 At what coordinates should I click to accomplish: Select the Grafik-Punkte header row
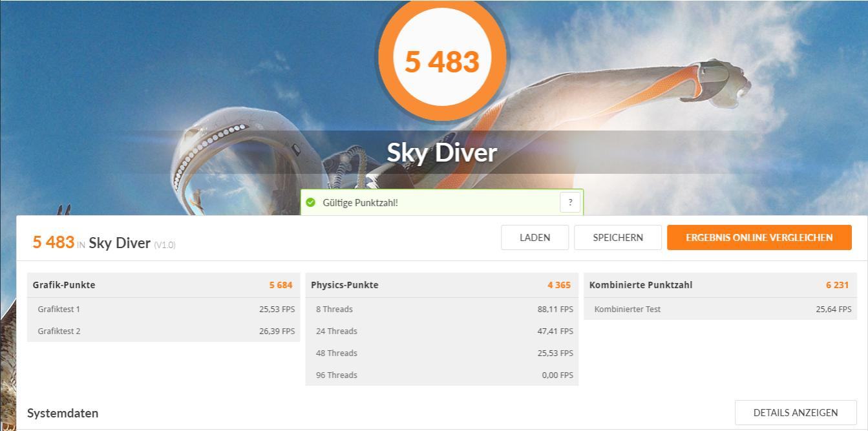click(x=164, y=285)
